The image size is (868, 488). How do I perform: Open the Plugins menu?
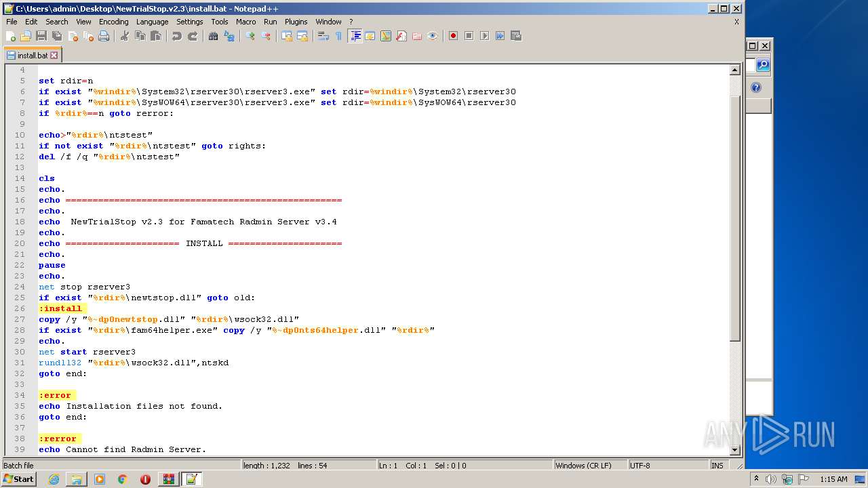click(296, 22)
